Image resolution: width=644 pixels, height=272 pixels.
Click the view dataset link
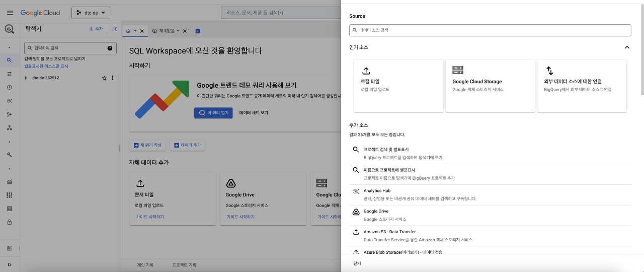tap(254, 113)
